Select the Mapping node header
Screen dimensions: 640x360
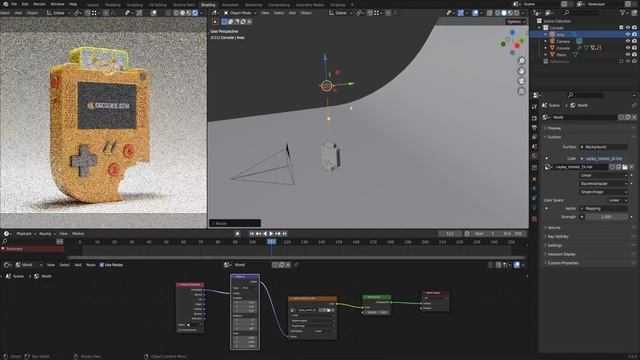coord(245,277)
